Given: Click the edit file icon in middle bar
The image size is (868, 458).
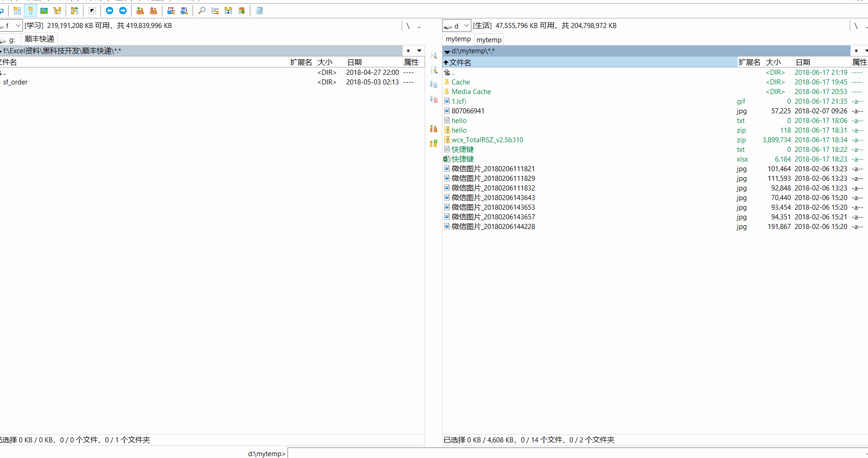Looking at the screenshot, I should (x=434, y=70).
